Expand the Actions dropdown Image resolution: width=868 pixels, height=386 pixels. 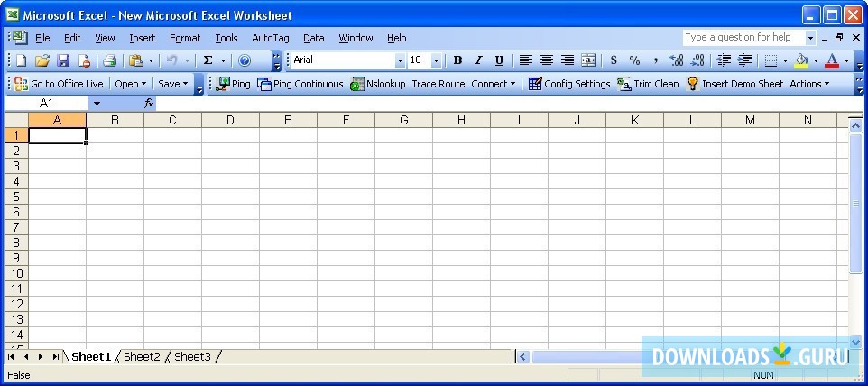pos(809,84)
